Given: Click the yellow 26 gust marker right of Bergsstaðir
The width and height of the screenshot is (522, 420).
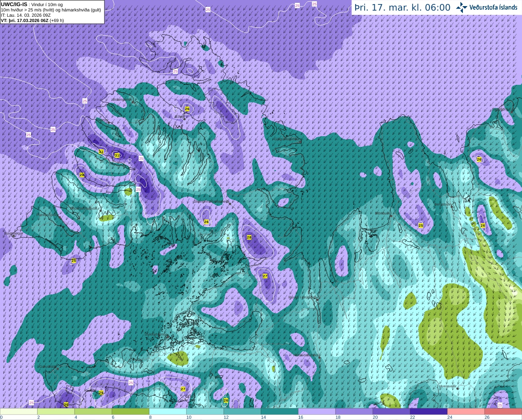Looking at the screenshot, I should [483, 225].
